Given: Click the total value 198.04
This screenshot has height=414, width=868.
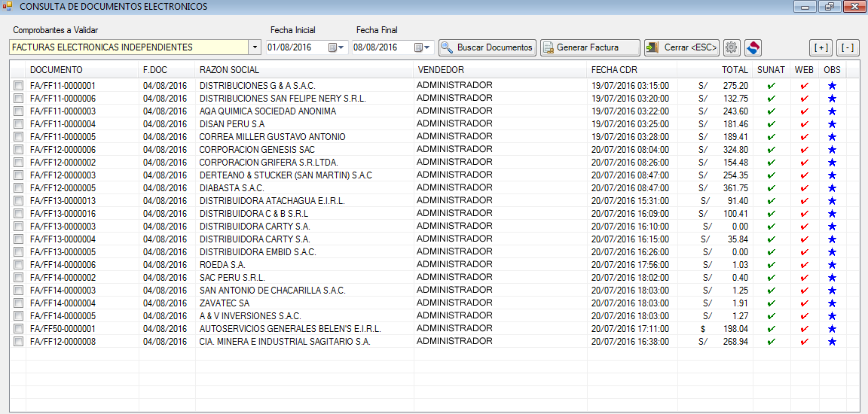Looking at the screenshot, I should pos(735,329).
